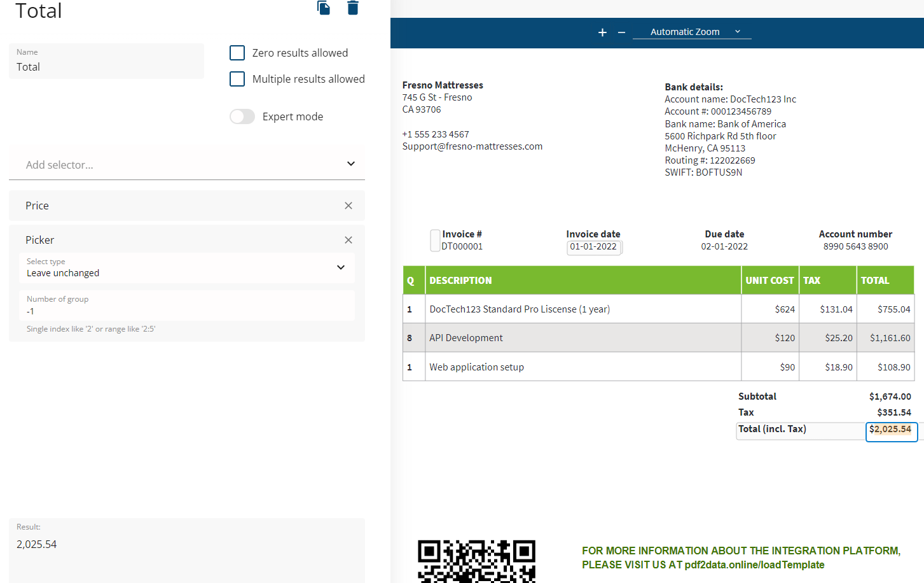Click the Name input field
Viewport: 924px width, 583px height.
click(x=106, y=67)
